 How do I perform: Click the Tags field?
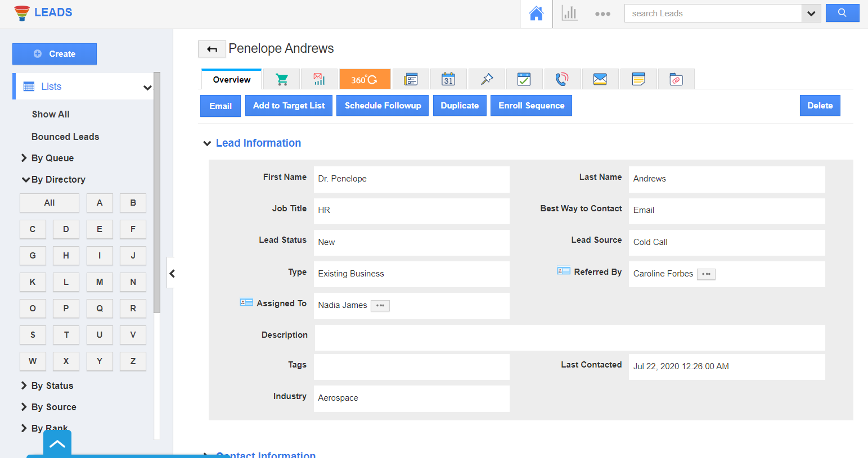point(412,367)
